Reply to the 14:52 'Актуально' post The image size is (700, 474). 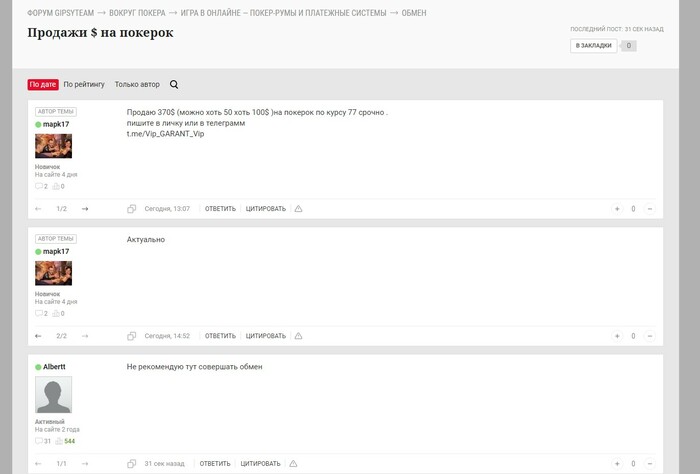click(220, 336)
